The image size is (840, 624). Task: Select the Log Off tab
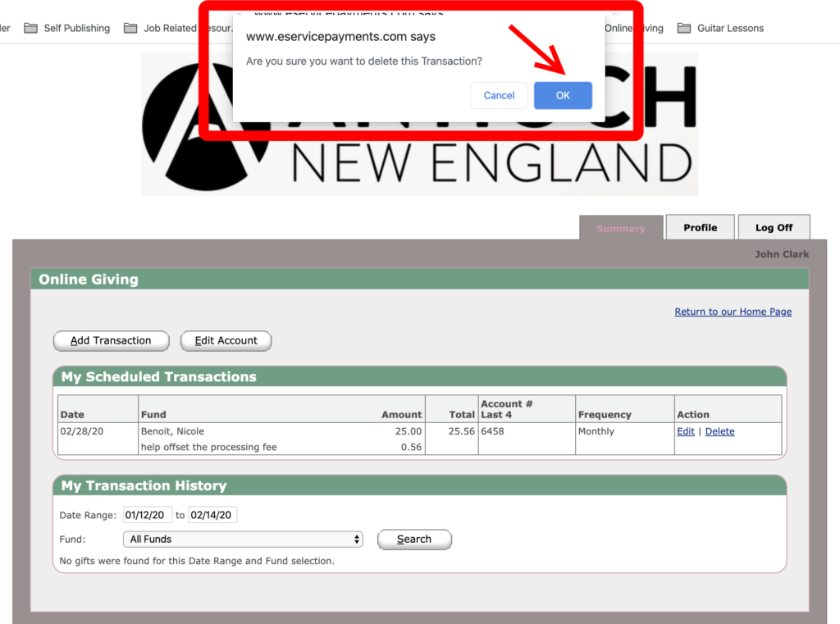coord(774,227)
